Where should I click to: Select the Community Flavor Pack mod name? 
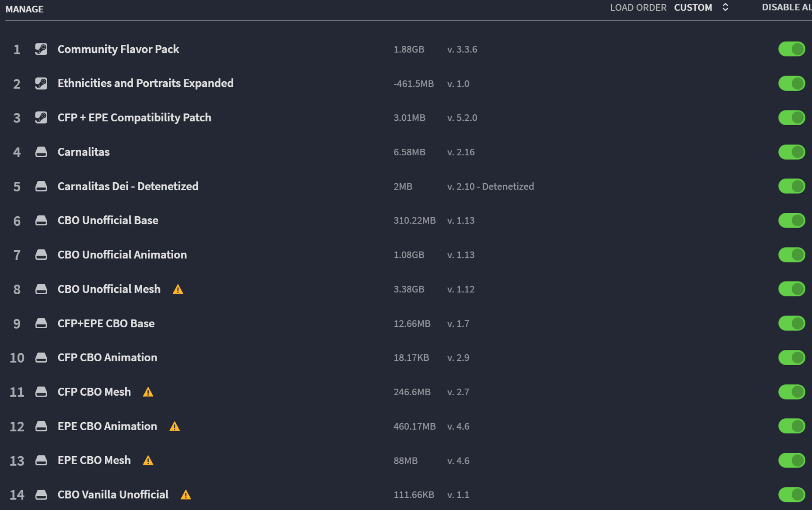pyautogui.click(x=118, y=49)
